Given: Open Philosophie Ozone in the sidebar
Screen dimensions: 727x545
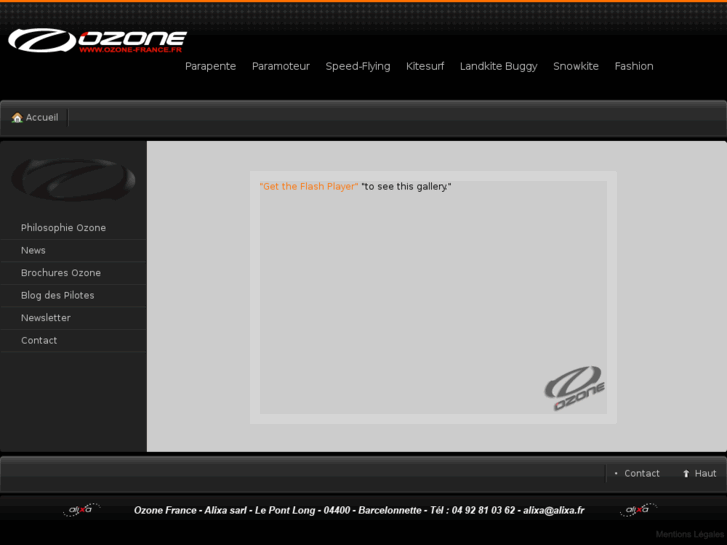Looking at the screenshot, I should pyautogui.click(x=63, y=228).
